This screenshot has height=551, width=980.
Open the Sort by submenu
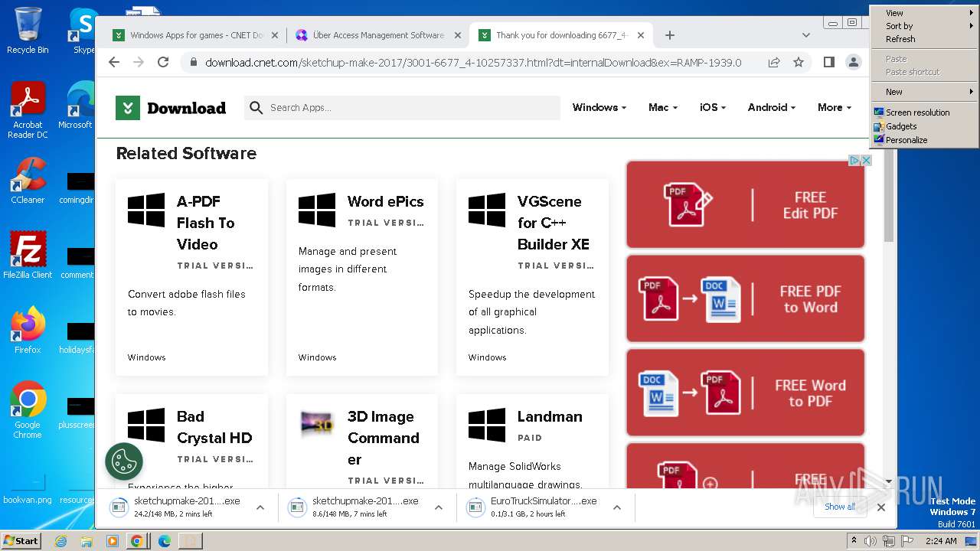coord(924,26)
